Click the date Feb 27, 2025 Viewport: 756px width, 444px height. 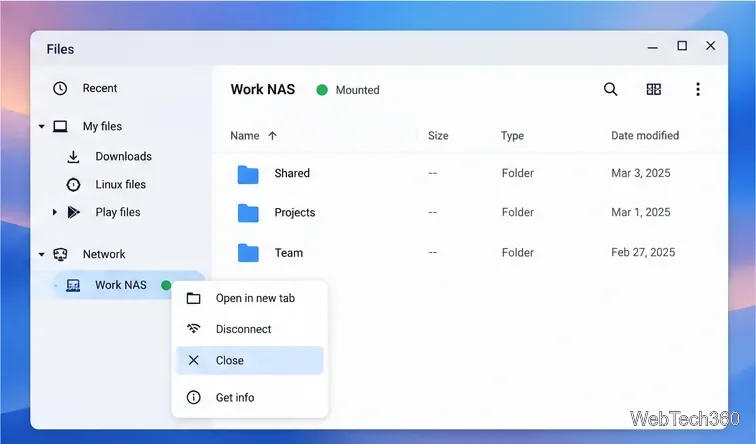[643, 252]
